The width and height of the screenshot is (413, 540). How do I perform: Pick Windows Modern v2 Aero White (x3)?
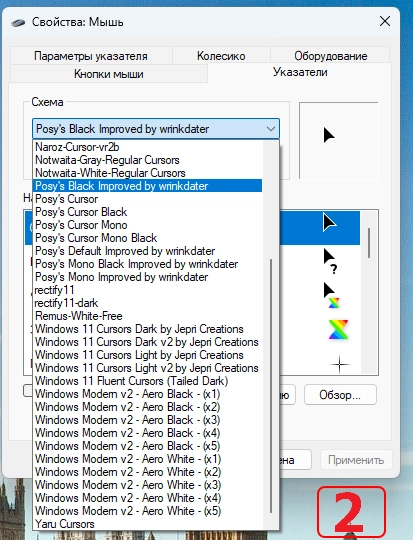point(147,485)
